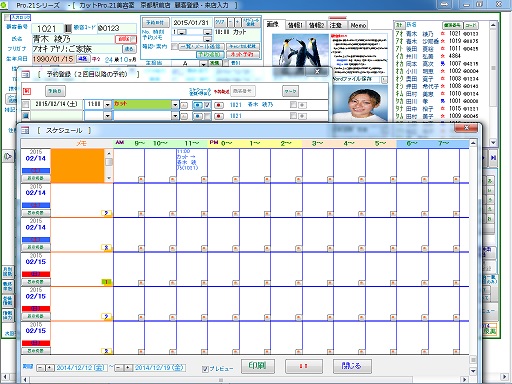Image resolution: width=512 pixels, height=384 pixels.
Task: Click the red-dot button in the empty second reservation row
Action: tap(219, 116)
